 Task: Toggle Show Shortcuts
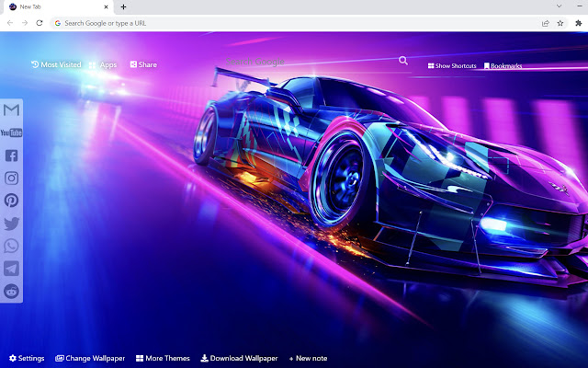coord(452,65)
